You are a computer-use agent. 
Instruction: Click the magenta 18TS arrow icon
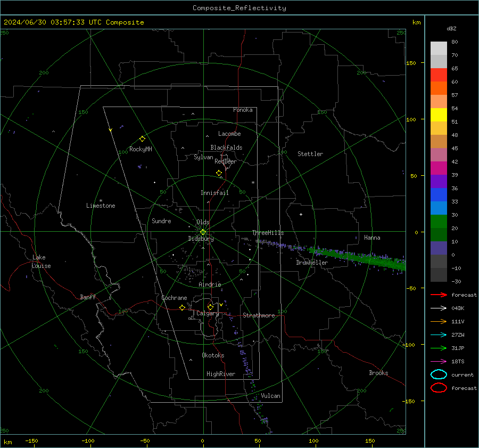[439, 362]
